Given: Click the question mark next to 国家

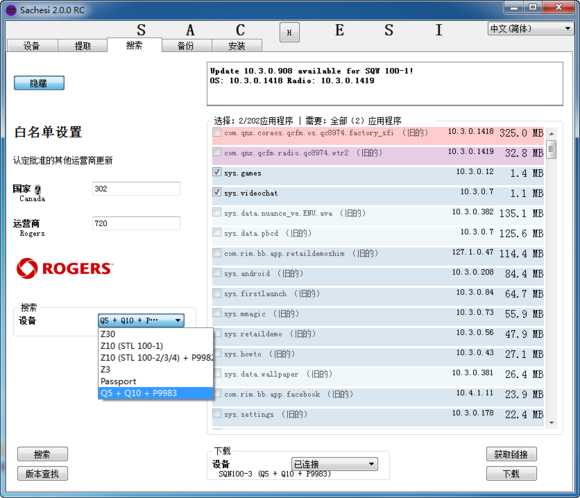Looking at the screenshot, I should click(38, 189).
